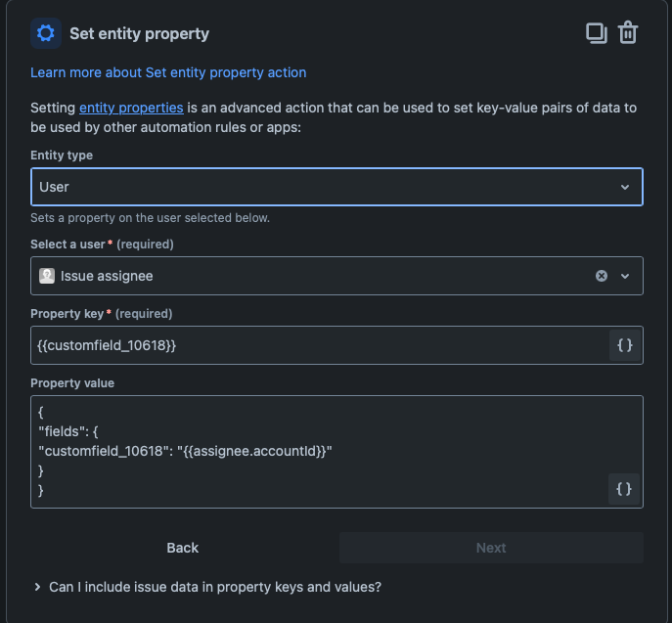Duplicate this Set entity property action

pos(596,33)
